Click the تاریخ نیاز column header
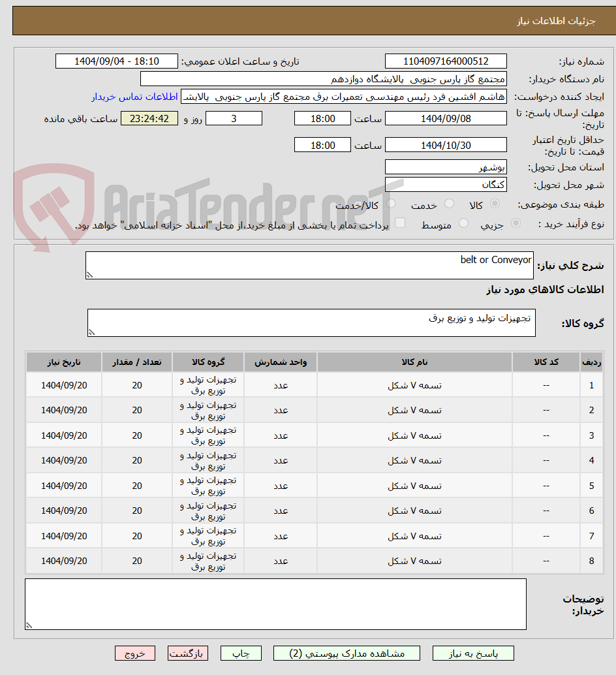This screenshot has height=675, width=616. 64,362
